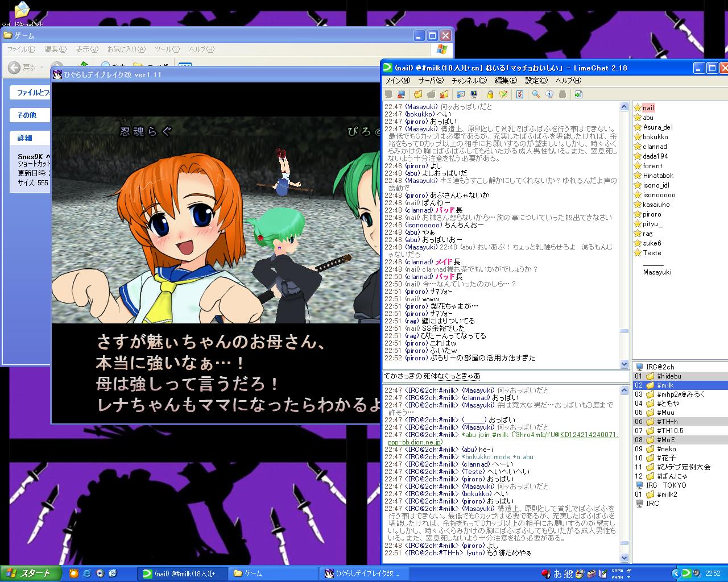Click the IME toolbox icon in language bar

pos(591,573)
